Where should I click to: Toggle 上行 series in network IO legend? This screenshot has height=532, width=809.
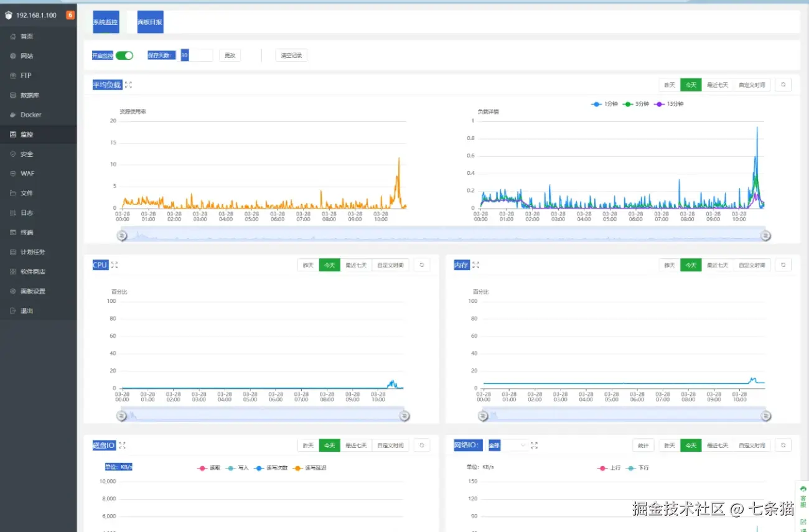(x=609, y=467)
